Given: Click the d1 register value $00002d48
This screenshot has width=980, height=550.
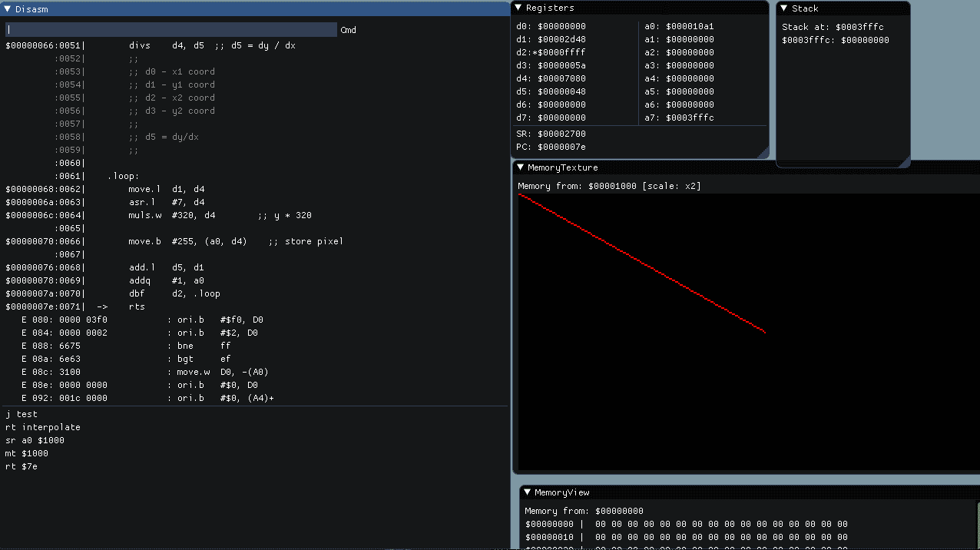Looking at the screenshot, I should click(562, 39).
